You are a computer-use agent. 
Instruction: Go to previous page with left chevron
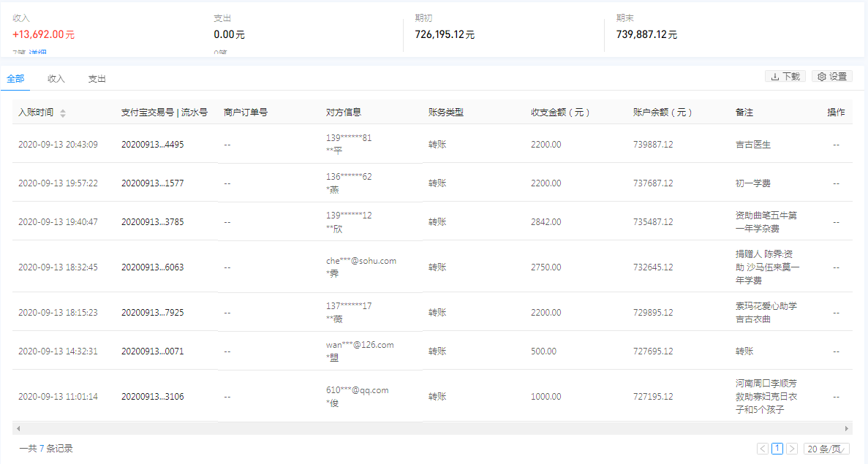click(x=763, y=449)
